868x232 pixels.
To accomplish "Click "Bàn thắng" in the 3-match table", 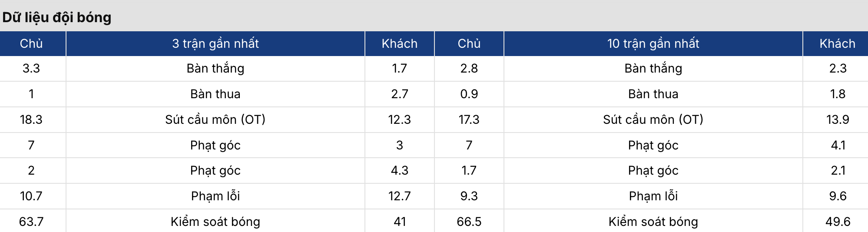I will pos(215,68).
